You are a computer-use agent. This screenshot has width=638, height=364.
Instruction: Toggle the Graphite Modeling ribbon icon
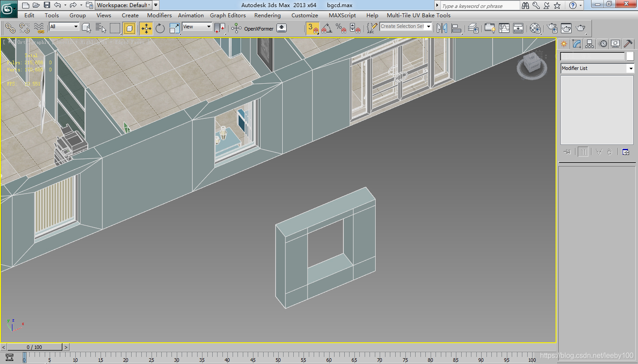tap(490, 28)
